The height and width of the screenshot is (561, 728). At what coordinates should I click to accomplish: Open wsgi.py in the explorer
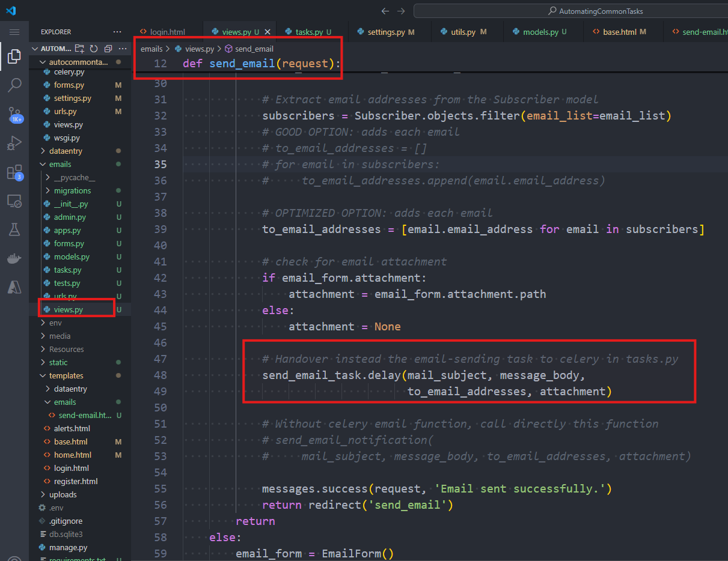click(80, 138)
